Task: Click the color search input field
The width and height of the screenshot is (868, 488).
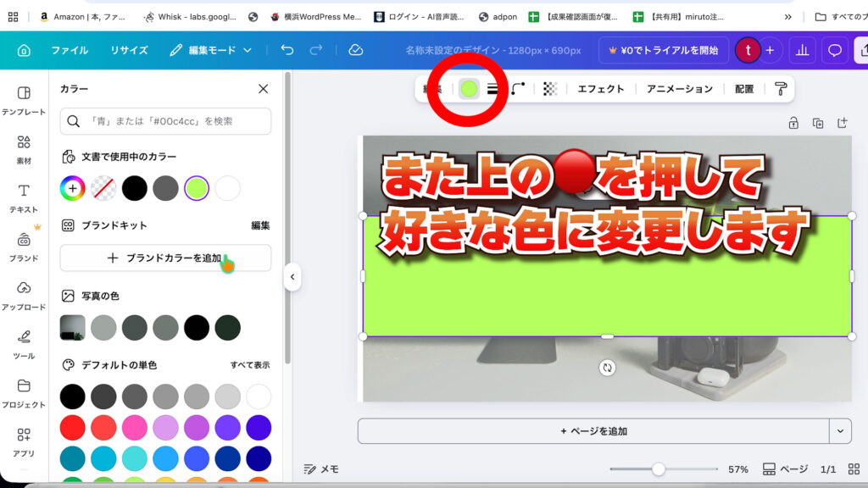Action: [x=165, y=121]
